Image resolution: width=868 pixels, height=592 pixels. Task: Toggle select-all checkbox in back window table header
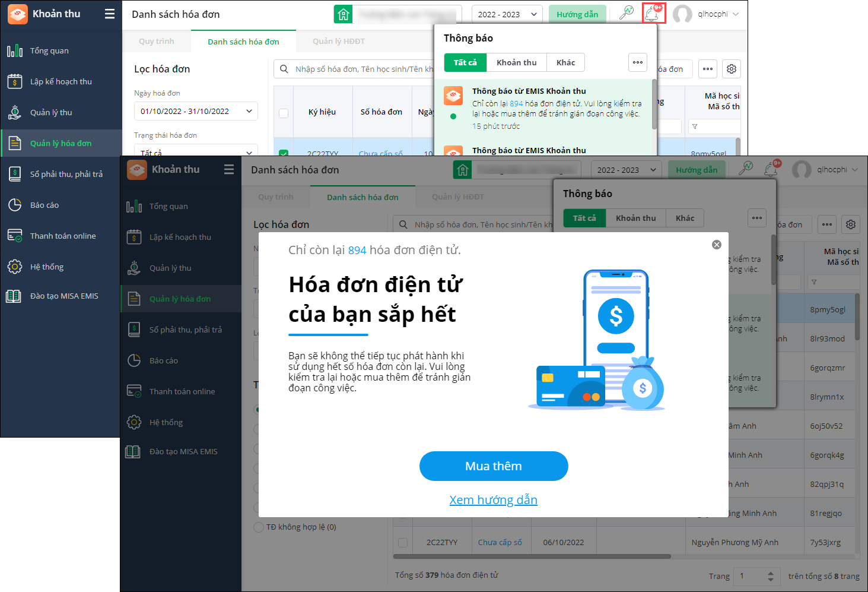pos(284,113)
